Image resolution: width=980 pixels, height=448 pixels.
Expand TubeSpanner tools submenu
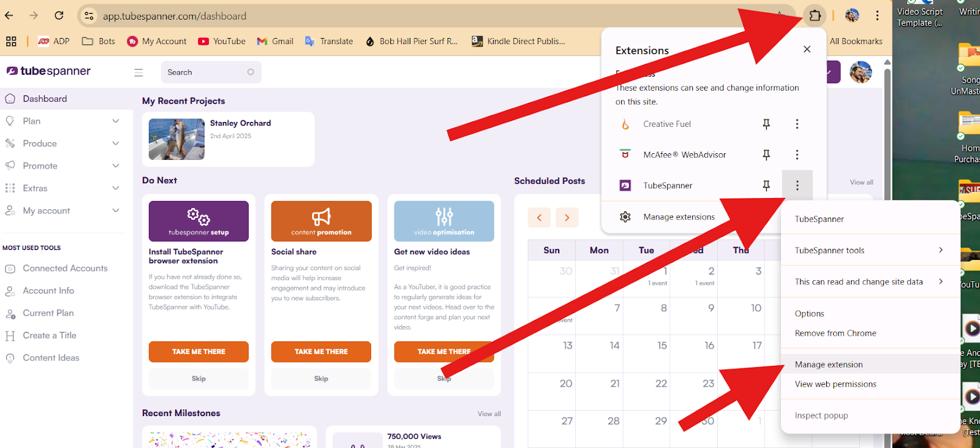pos(870,251)
